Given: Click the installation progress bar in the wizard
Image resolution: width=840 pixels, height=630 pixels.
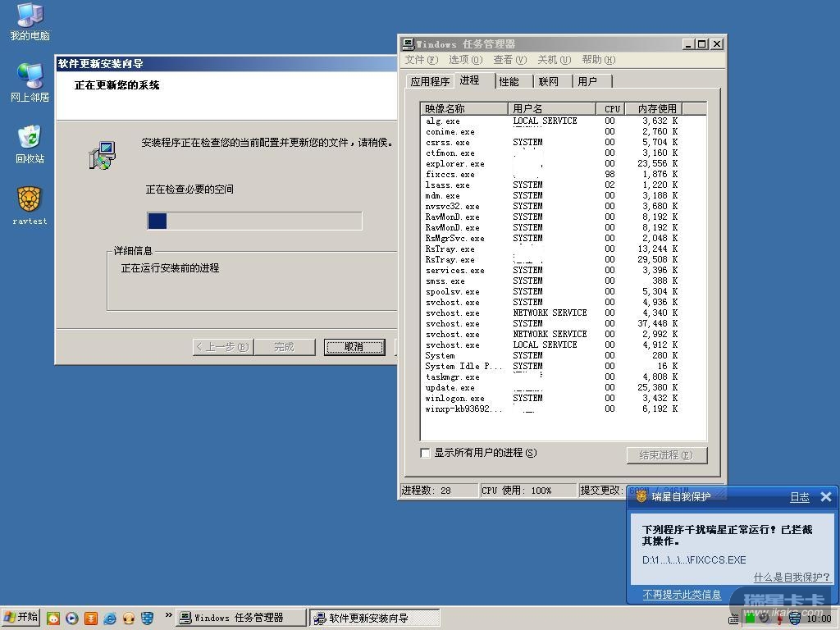Looking at the screenshot, I should pos(254,221).
